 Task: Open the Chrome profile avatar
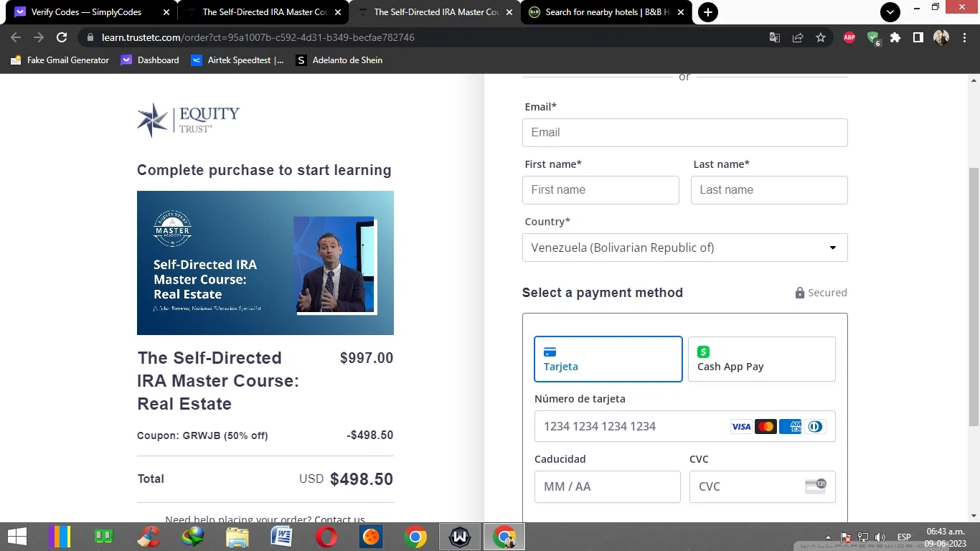coord(941,37)
